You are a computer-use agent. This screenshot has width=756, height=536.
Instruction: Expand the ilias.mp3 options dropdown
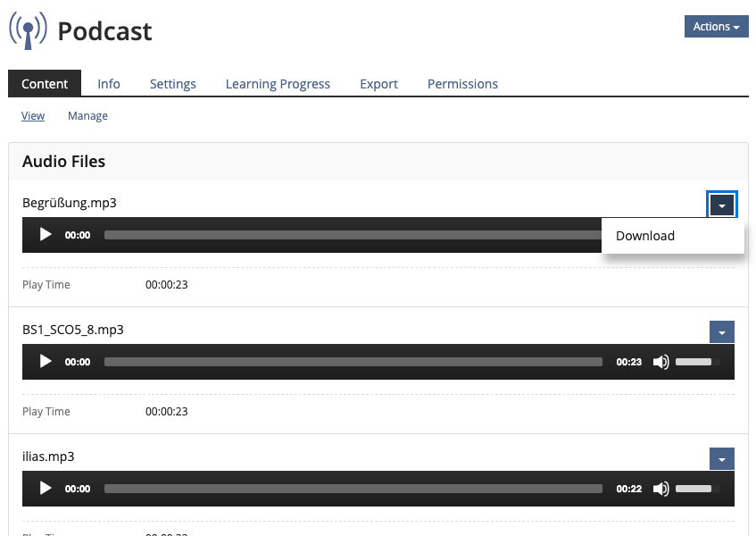[x=721, y=459]
